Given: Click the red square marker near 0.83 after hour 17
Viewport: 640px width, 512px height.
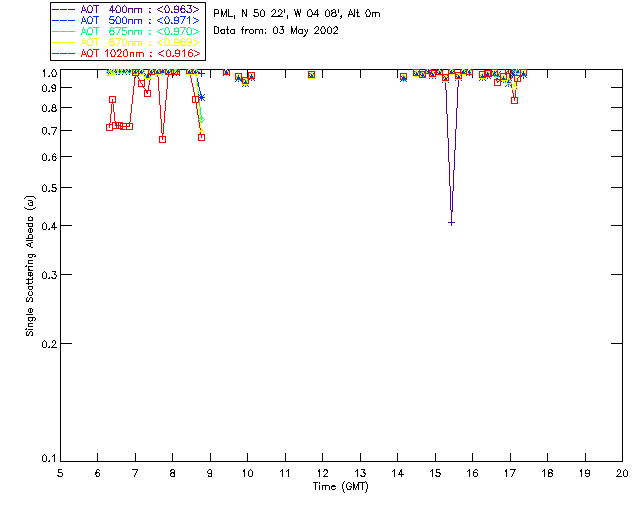Looking at the screenshot, I should [514, 100].
